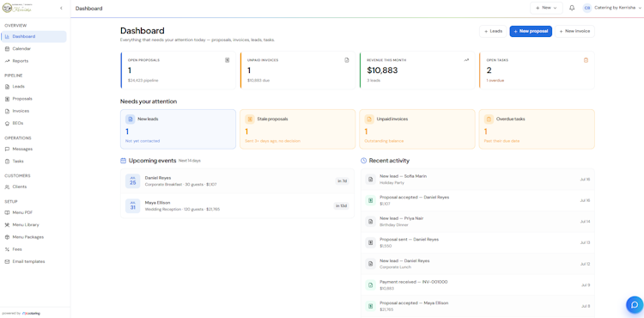The width and height of the screenshot is (644, 318).
Task: Click the New leads tile icon
Action: [131, 119]
